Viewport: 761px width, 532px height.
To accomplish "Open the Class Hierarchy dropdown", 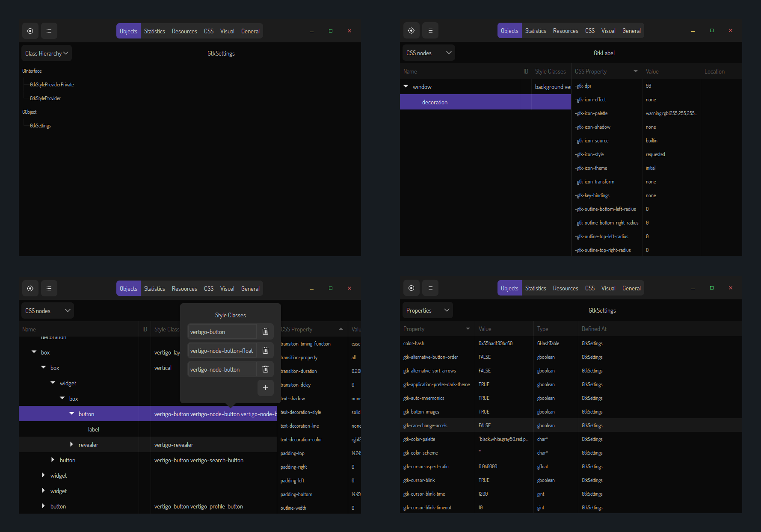I will pos(47,53).
